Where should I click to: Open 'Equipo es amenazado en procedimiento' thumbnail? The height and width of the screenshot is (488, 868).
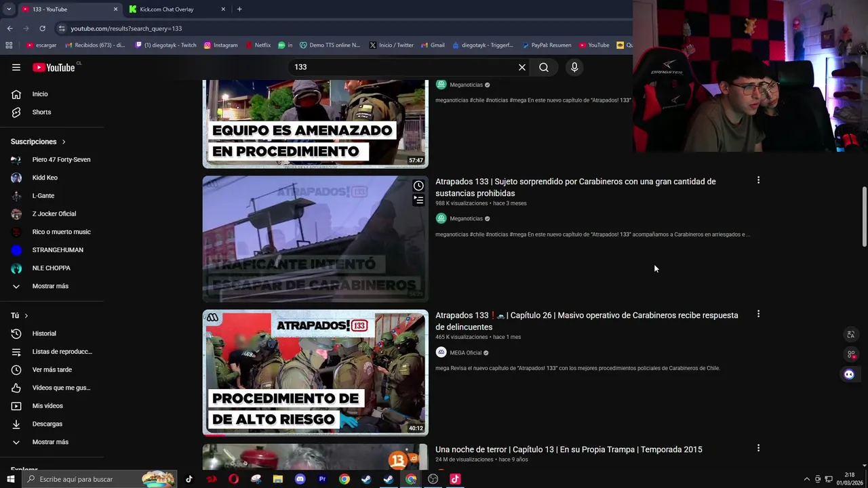tap(315, 123)
